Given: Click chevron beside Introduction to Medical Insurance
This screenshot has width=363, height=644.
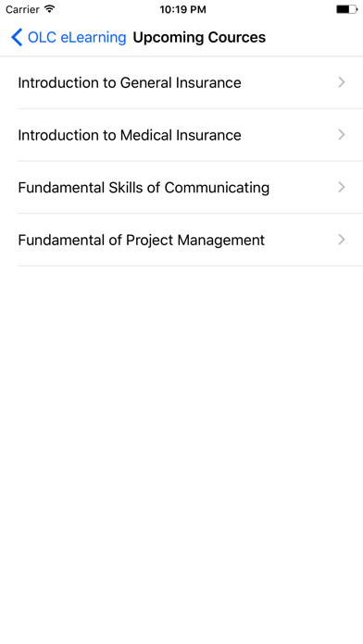Looking at the screenshot, I should coord(342,135).
